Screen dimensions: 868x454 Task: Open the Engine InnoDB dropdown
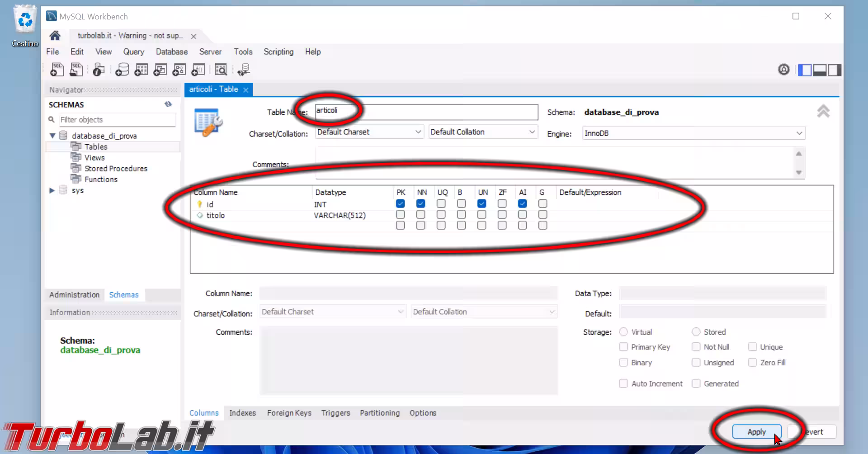click(x=693, y=133)
